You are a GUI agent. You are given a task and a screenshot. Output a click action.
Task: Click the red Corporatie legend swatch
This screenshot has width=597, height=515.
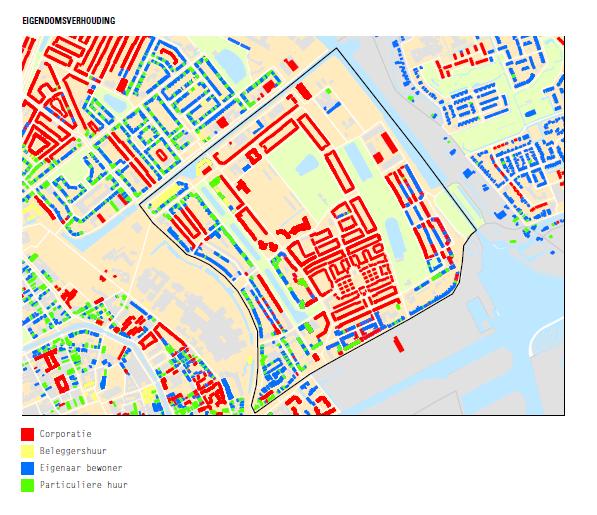click(27, 434)
